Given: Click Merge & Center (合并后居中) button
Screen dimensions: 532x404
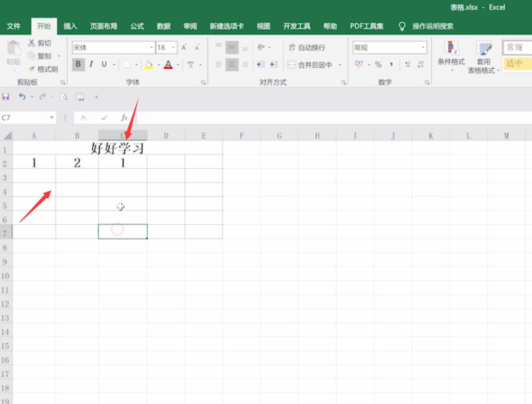Looking at the screenshot, I should (311, 64).
